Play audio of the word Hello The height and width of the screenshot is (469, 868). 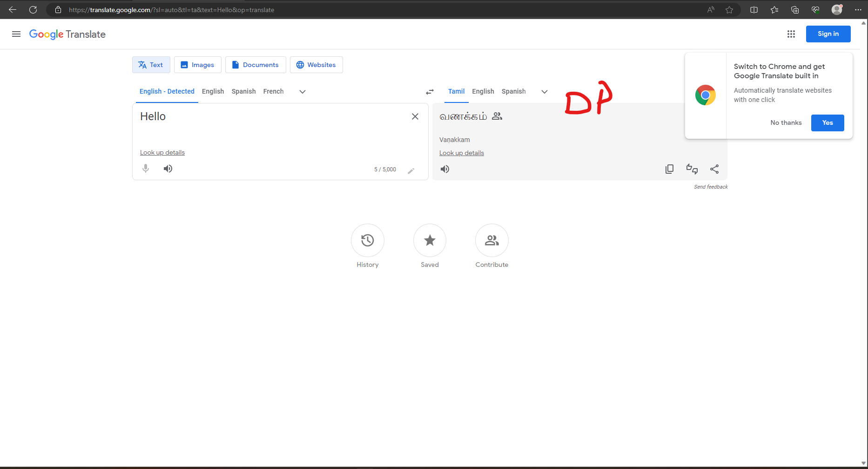tap(168, 169)
